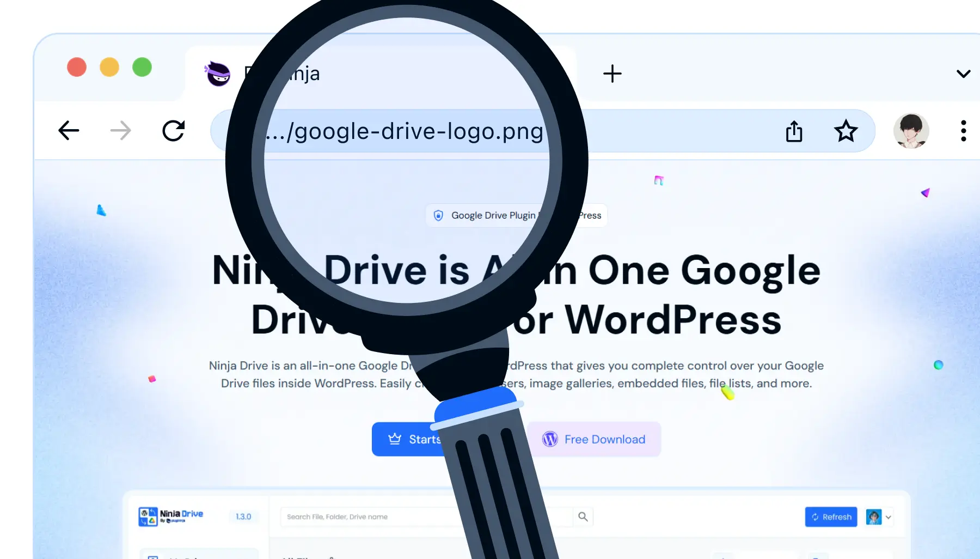Click the 1.3.0 version badge
This screenshot has width=980, height=559.
point(243,517)
